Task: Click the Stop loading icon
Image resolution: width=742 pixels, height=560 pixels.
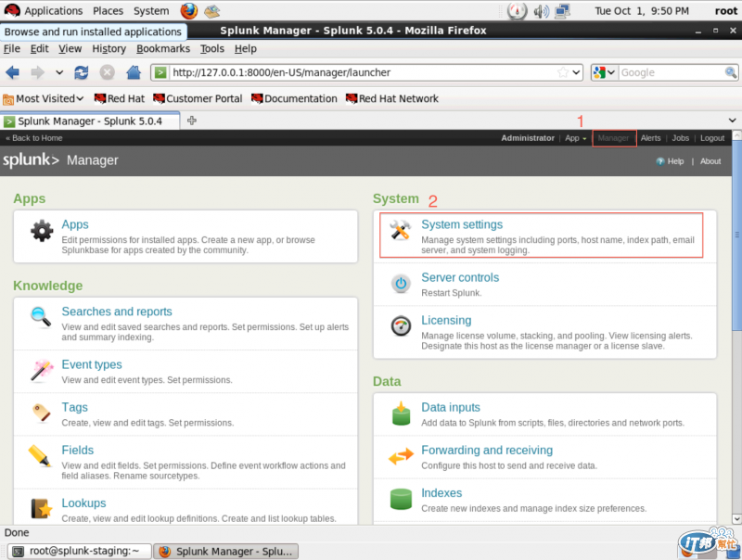Action: click(x=107, y=72)
